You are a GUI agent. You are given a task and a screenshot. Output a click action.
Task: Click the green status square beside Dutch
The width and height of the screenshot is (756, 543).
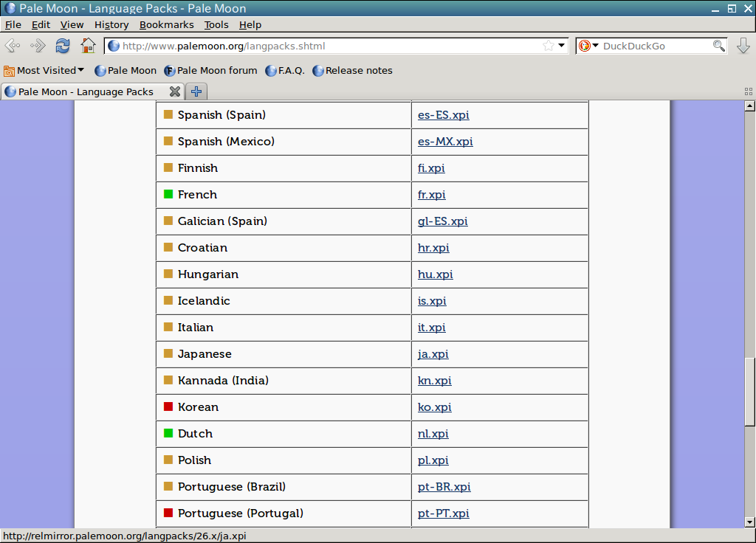coord(168,433)
